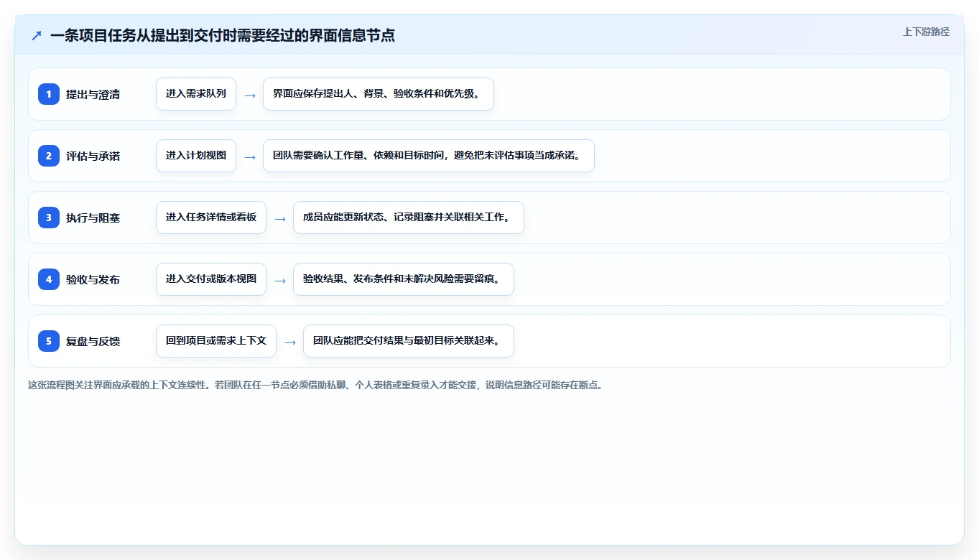Click the arrow after 进入需求队列
Screen dimensions: 979x560
tap(250, 95)
